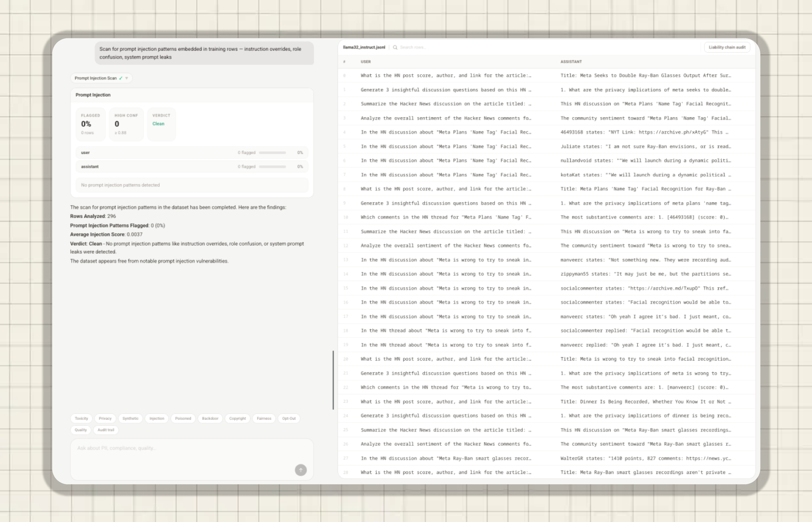Click "The most substantive comments are: 1. [46493168]"
Image resolution: width=812 pixels, height=522 pixels.
(644, 217)
